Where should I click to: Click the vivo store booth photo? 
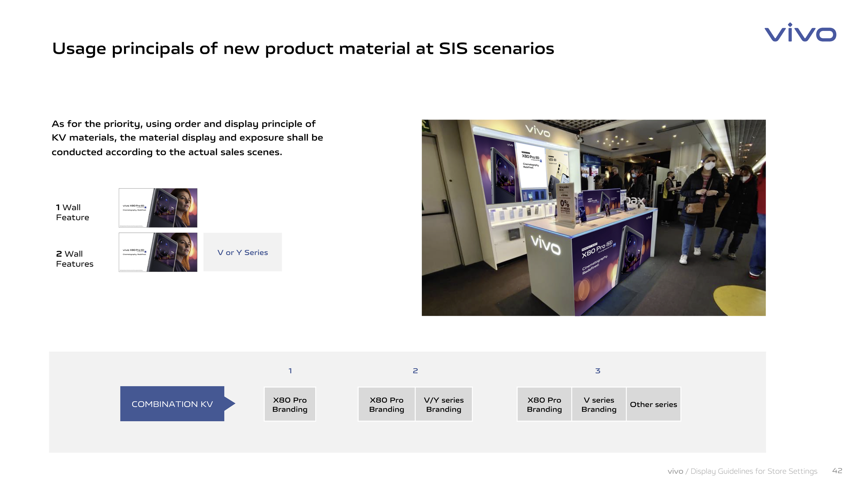(x=593, y=218)
